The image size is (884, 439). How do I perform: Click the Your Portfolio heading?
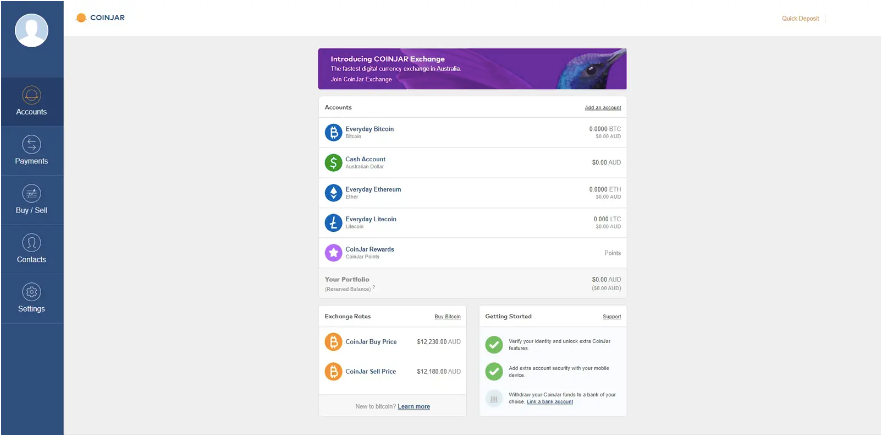point(347,280)
